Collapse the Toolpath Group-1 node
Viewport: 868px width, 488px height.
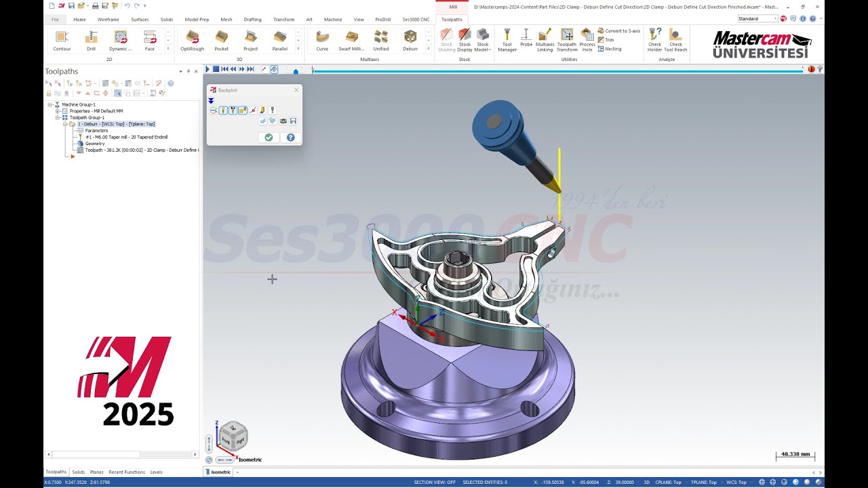point(58,117)
